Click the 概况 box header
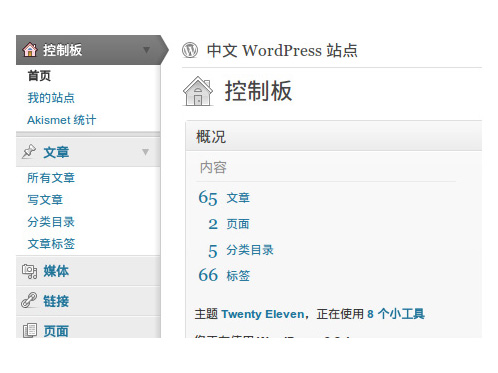 [334, 136]
